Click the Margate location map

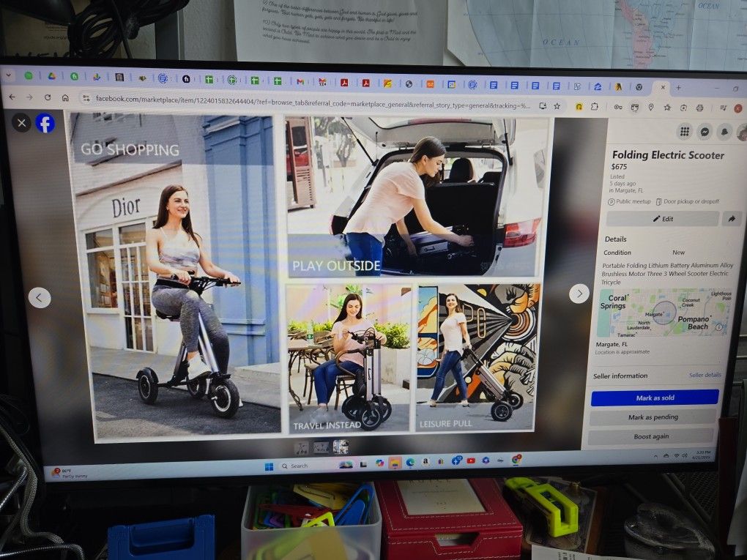click(664, 313)
